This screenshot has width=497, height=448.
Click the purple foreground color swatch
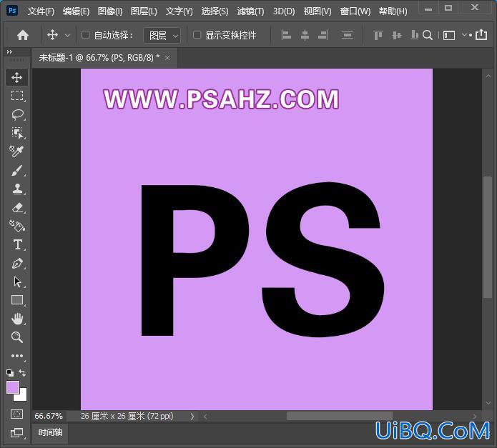click(12, 387)
